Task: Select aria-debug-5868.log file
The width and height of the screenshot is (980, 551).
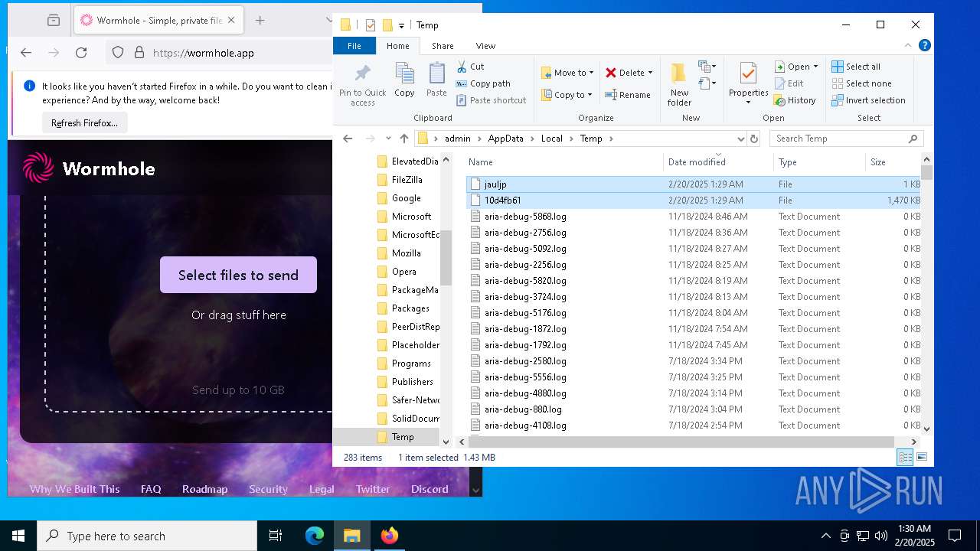Action: tap(693, 217)
